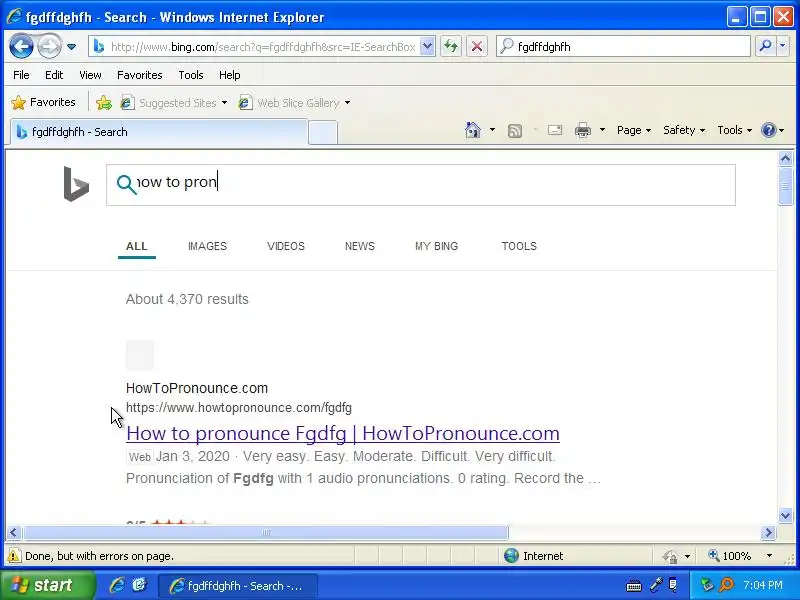Click the About 4,370 results text
The image size is (800, 600).
point(187,299)
